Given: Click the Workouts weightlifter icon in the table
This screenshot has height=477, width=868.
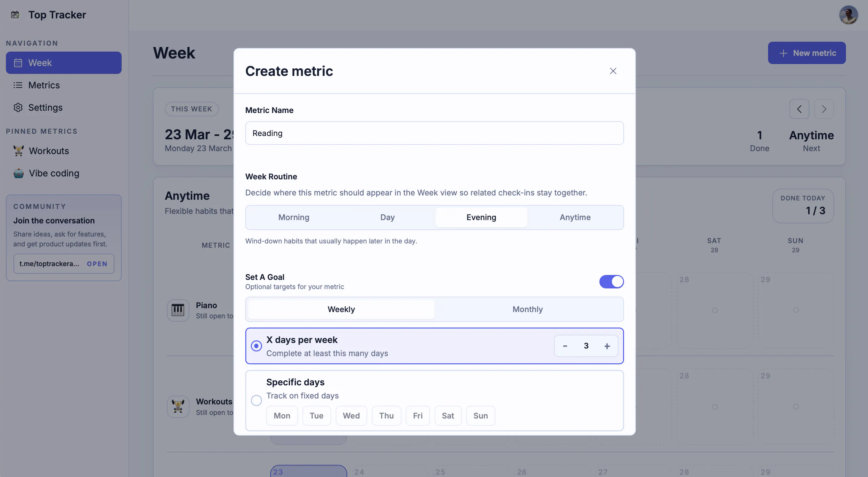Looking at the screenshot, I should tap(178, 407).
